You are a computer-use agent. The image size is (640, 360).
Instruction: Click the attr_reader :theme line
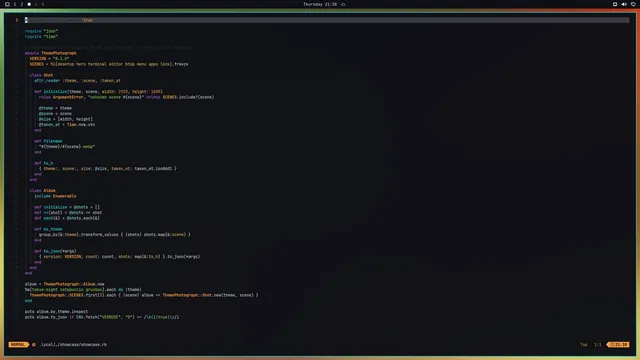[x=77, y=80]
